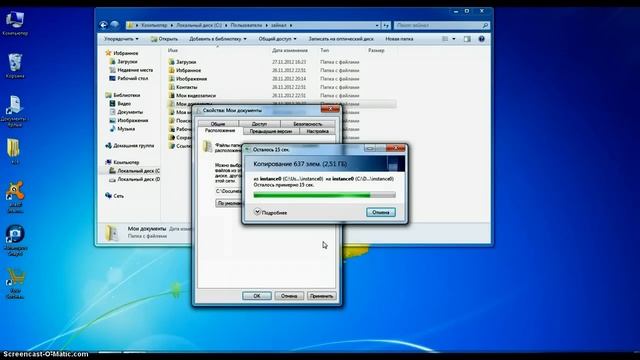Click Применить in the properties dialog

tap(322, 296)
